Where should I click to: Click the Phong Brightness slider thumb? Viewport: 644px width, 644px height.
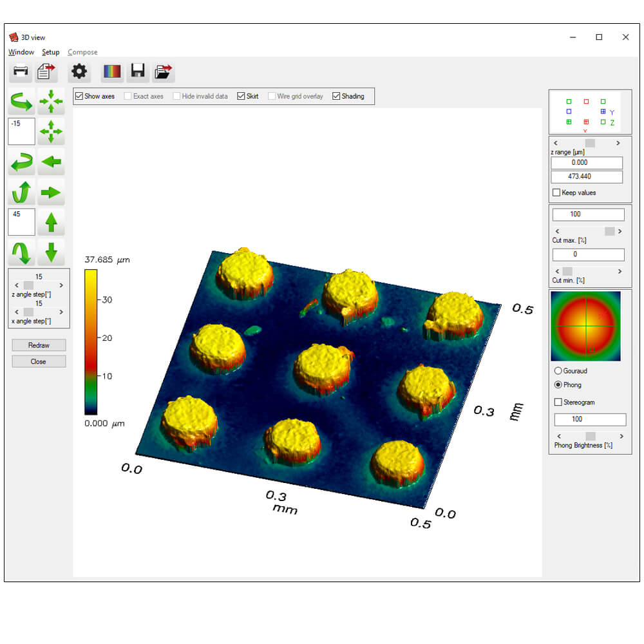click(590, 436)
